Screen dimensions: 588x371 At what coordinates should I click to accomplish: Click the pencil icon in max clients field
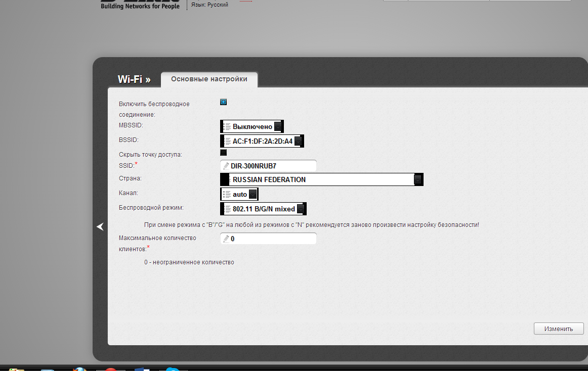pos(226,239)
